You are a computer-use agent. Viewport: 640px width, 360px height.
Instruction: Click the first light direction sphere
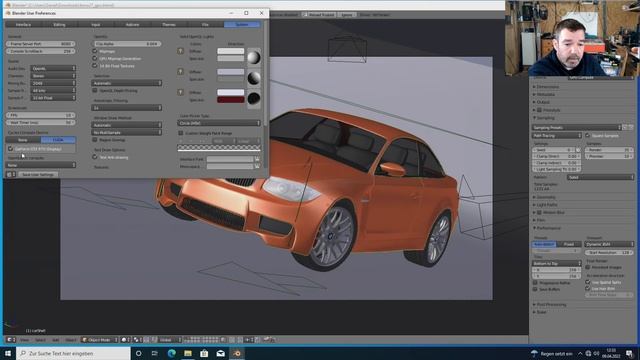point(253,58)
